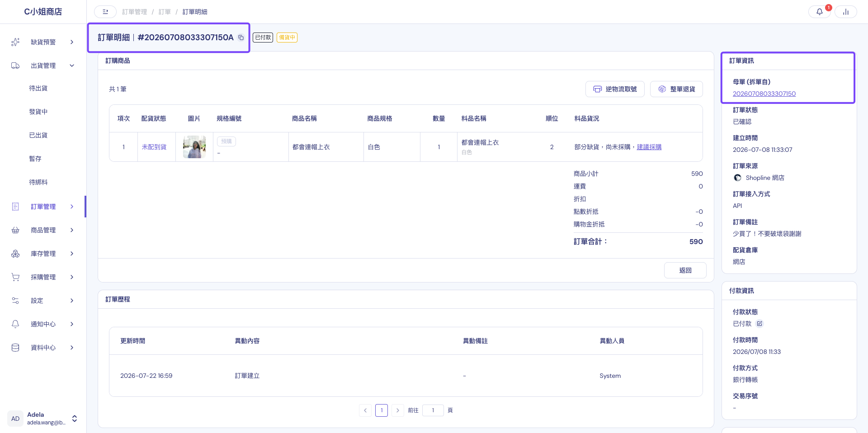
Task: Open 待出貨 submenu item
Action: click(x=38, y=88)
